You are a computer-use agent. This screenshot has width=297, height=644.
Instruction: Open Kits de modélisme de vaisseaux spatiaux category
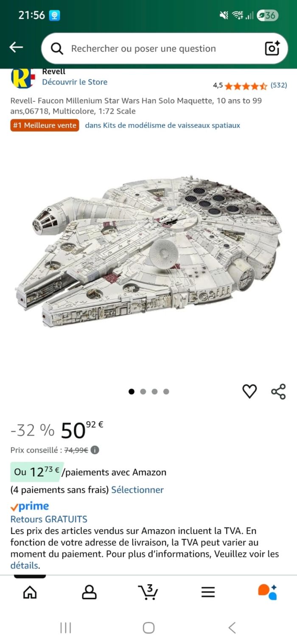[x=163, y=125]
